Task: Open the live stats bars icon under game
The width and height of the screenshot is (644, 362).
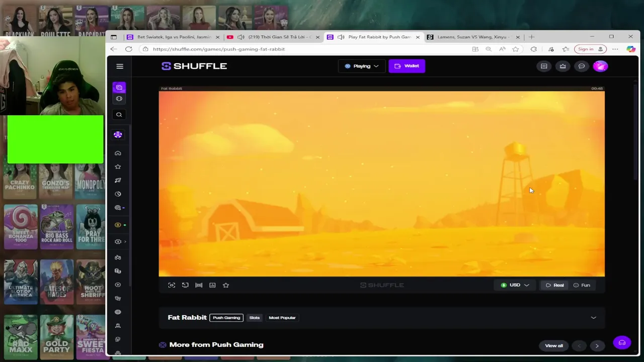Action: pos(199,285)
